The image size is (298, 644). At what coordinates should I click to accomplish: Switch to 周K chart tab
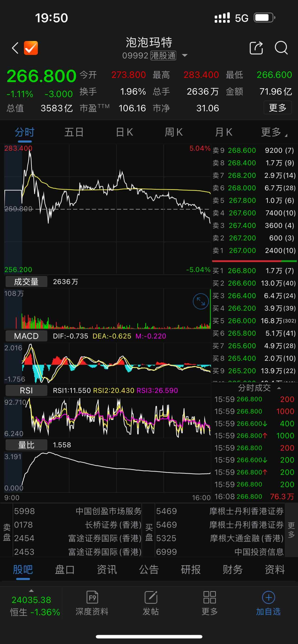(x=174, y=132)
